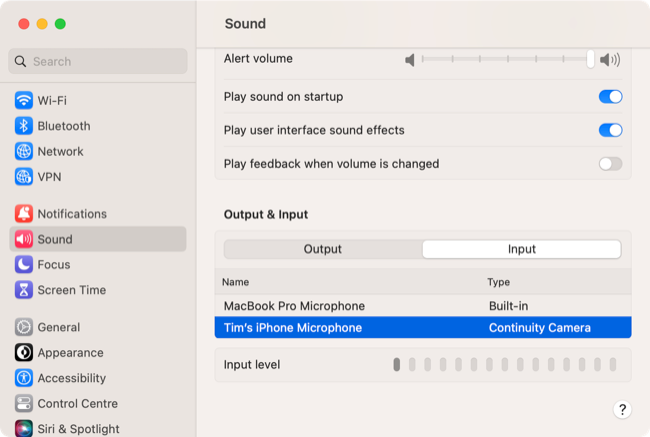650x437 pixels.
Task: Open General settings in sidebar
Action: click(x=58, y=327)
